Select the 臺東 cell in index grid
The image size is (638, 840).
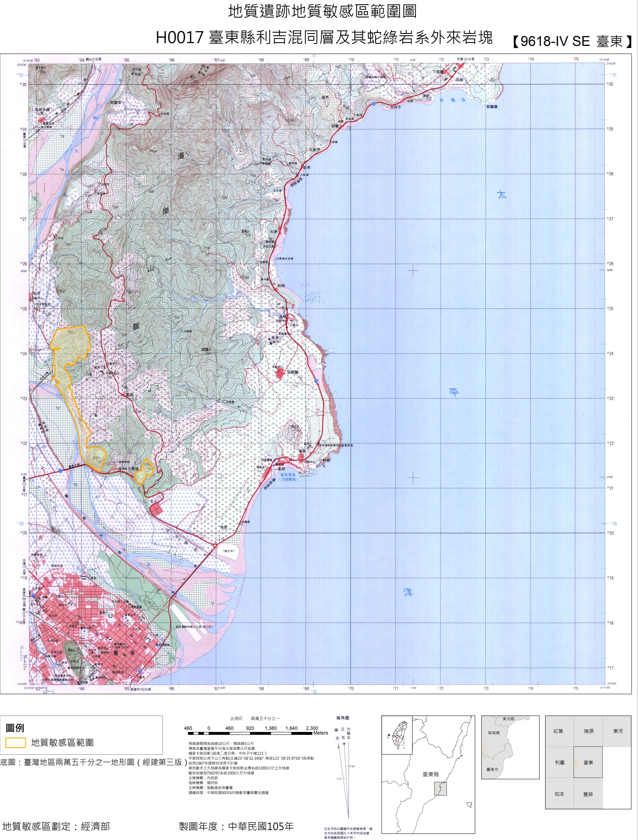tap(588, 762)
